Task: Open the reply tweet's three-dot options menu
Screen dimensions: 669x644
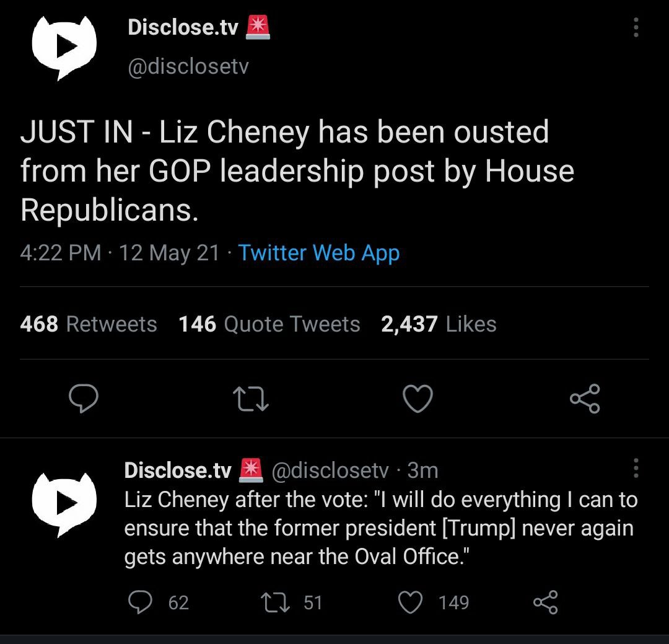Action: click(636, 469)
